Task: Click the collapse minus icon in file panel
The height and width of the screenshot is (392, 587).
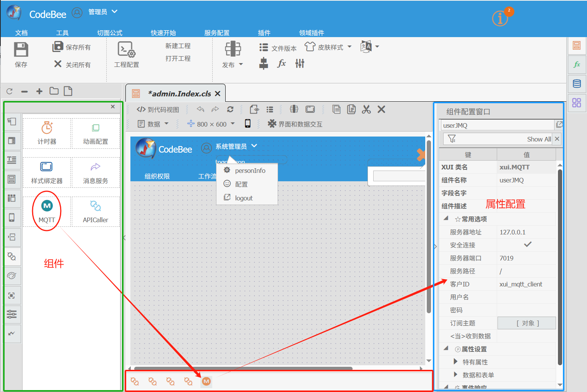Action: point(24,91)
